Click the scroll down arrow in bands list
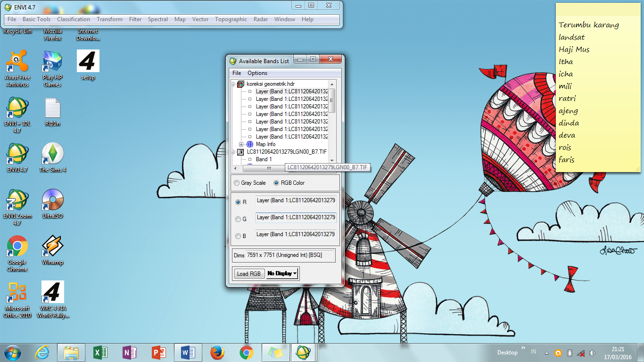 coord(332,161)
